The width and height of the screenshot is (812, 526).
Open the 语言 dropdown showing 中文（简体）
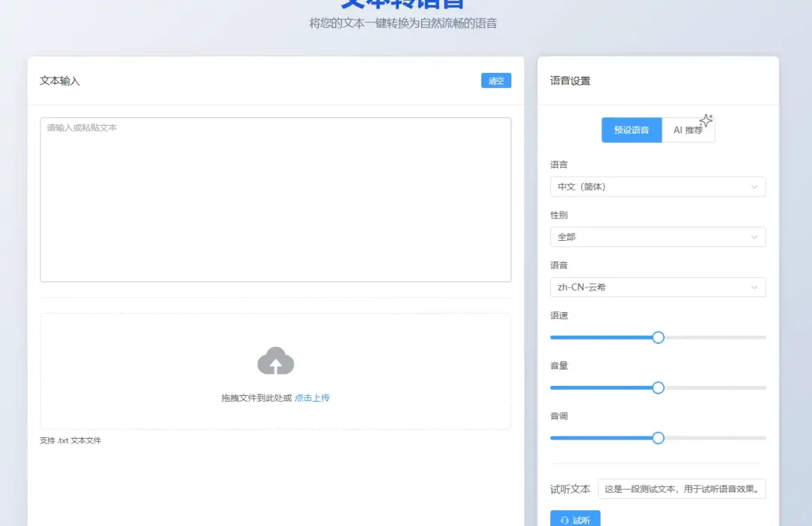tap(657, 187)
